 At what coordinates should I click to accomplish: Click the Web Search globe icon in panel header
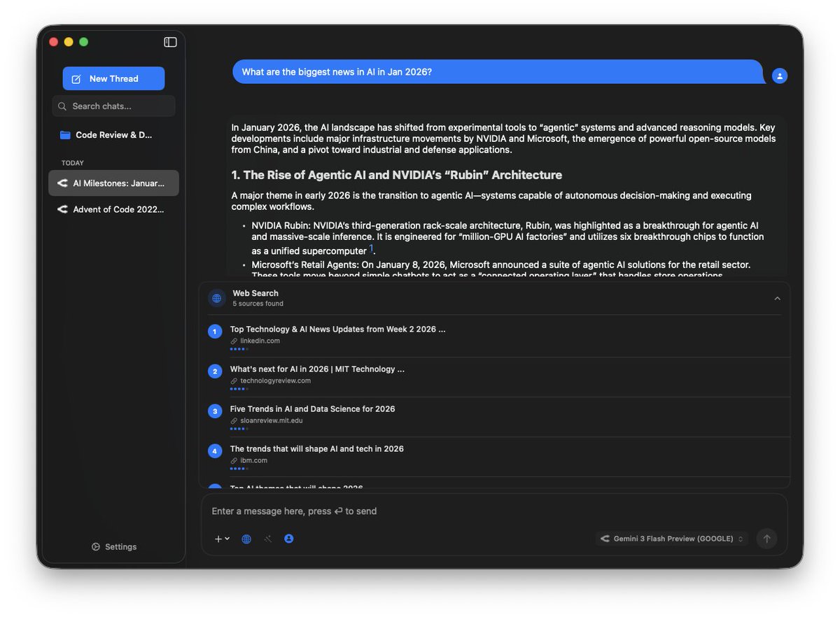(x=217, y=299)
